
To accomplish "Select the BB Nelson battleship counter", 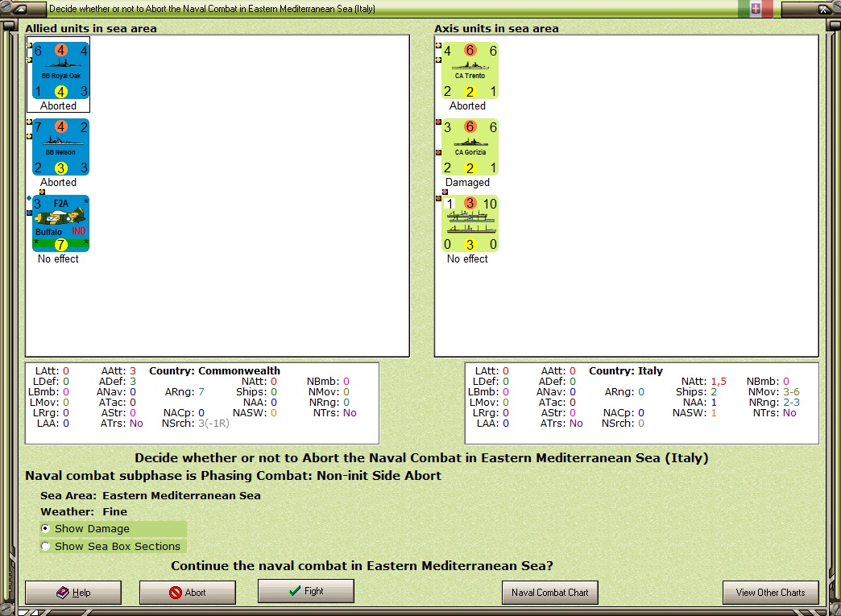I will tap(60, 147).
